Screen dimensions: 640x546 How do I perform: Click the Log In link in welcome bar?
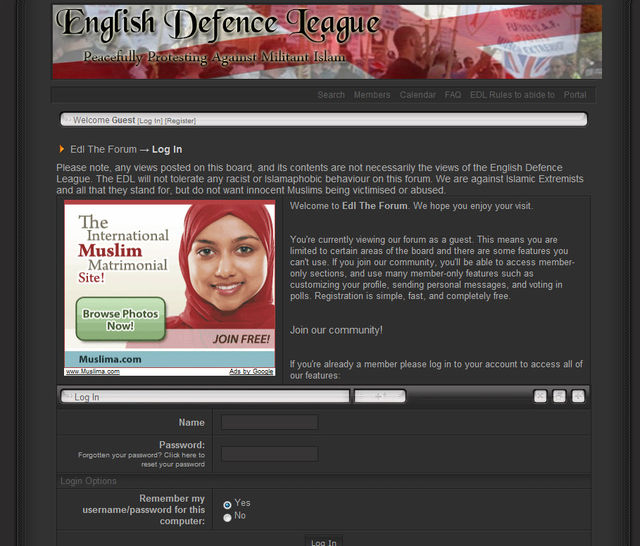tap(150, 121)
